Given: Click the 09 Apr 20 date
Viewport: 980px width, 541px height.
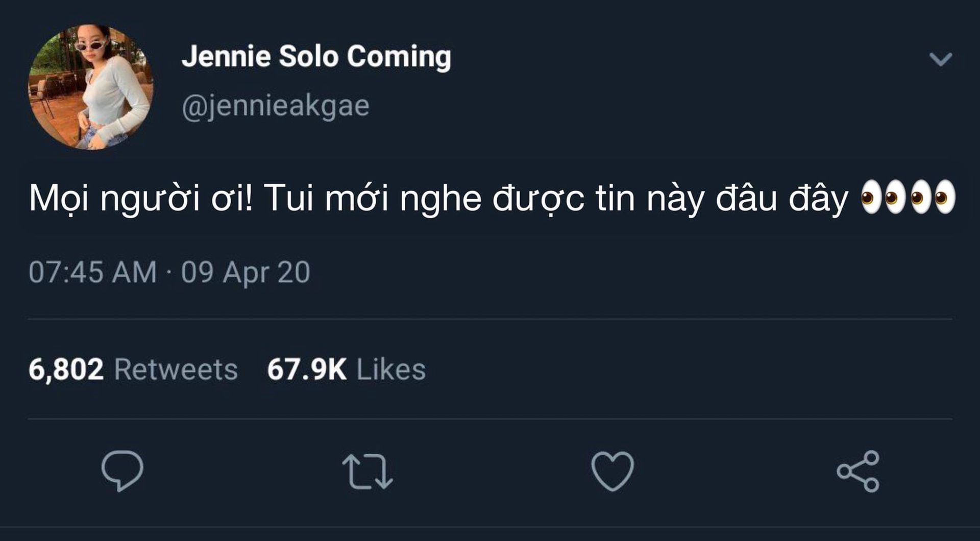Looking at the screenshot, I should click(x=246, y=272).
